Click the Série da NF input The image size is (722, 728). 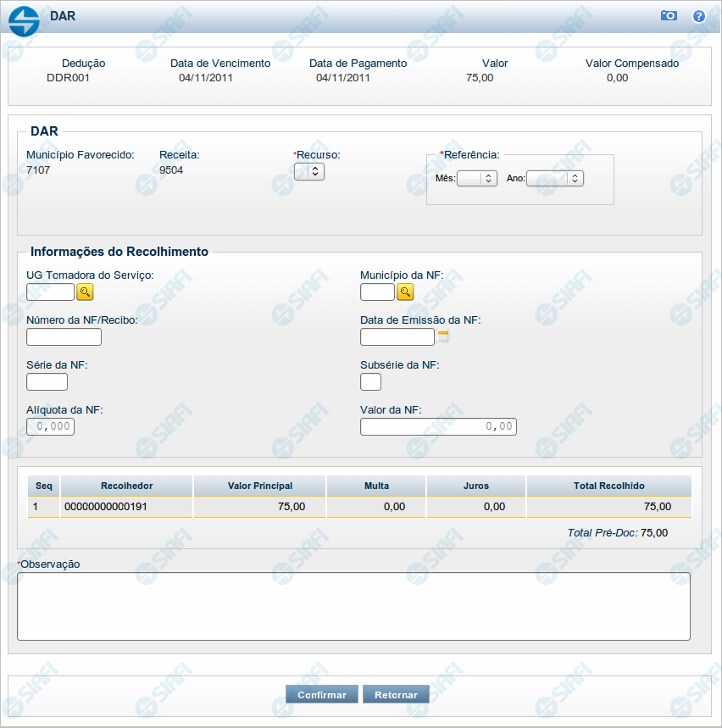click(47, 382)
